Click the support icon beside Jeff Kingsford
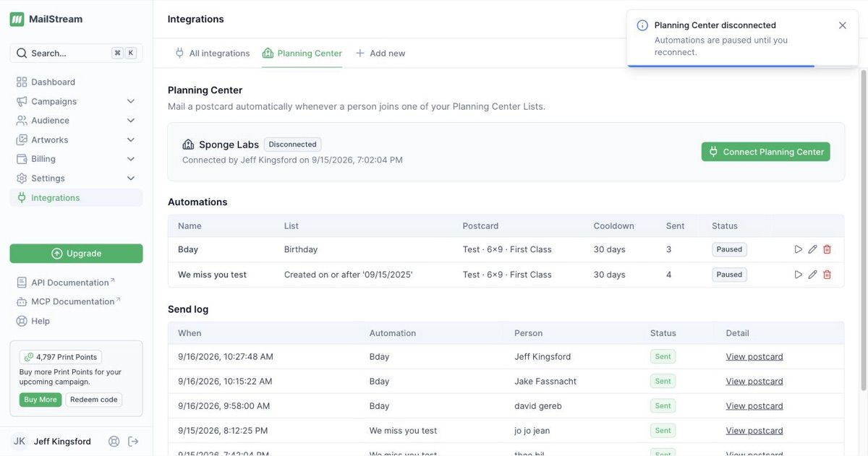This screenshot has width=868, height=456. click(x=114, y=442)
